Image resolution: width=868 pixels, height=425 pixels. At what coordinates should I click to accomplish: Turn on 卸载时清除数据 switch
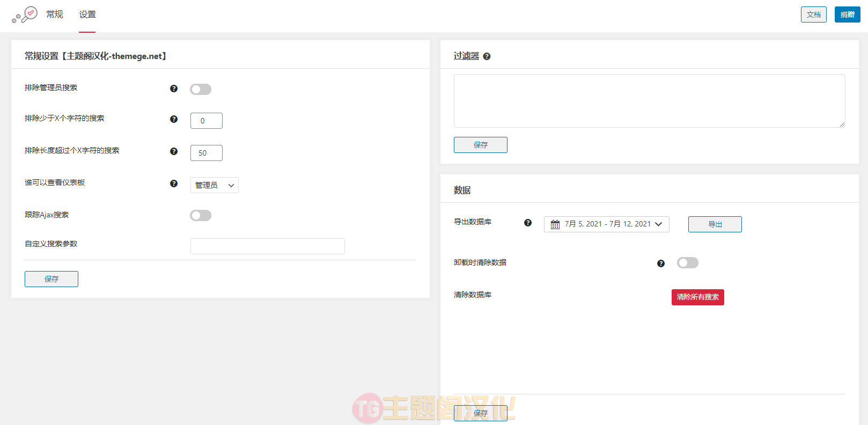pyautogui.click(x=688, y=262)
